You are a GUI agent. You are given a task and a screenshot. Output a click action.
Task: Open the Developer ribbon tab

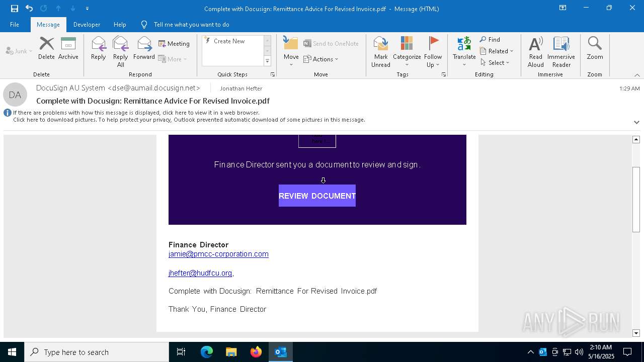click(x=87, y=24)
